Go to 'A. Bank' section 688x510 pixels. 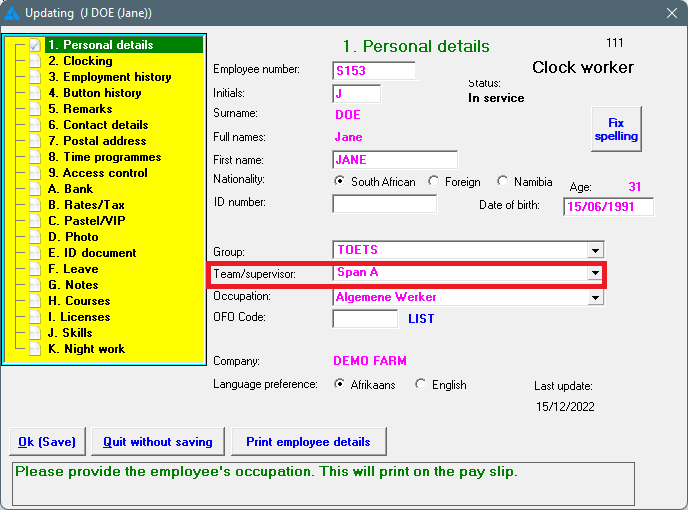tap(71, 189)
